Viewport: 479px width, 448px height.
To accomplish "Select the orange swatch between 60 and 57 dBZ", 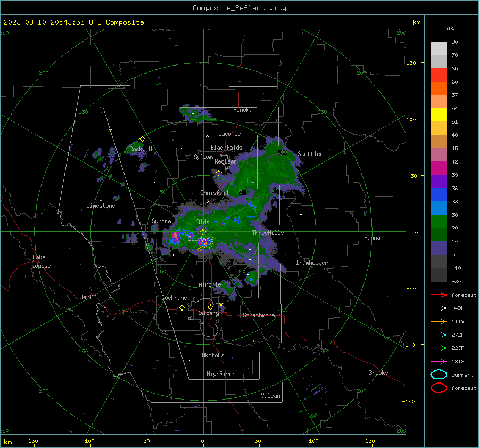I will [439, 88].
